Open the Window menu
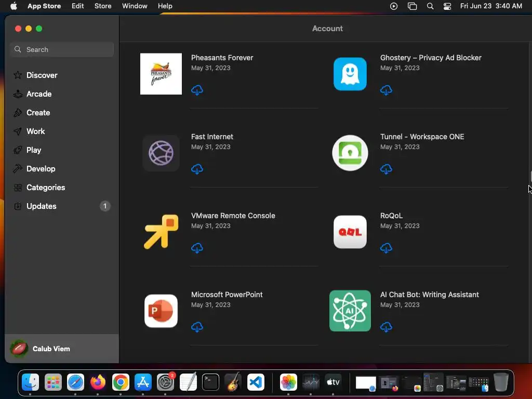Image resolution: width=532 pixels, height=399 pixels. point(135,6)
